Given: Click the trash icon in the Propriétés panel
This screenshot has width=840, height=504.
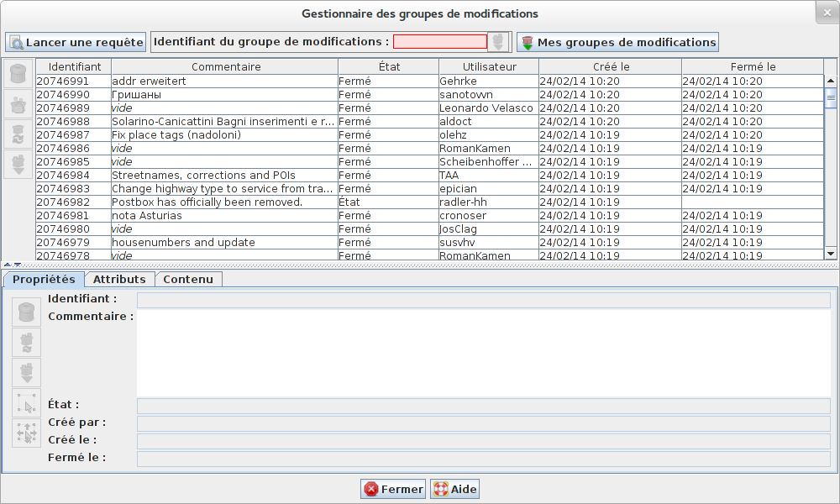Looking at the screenshot, I should (x=26, y=312).
